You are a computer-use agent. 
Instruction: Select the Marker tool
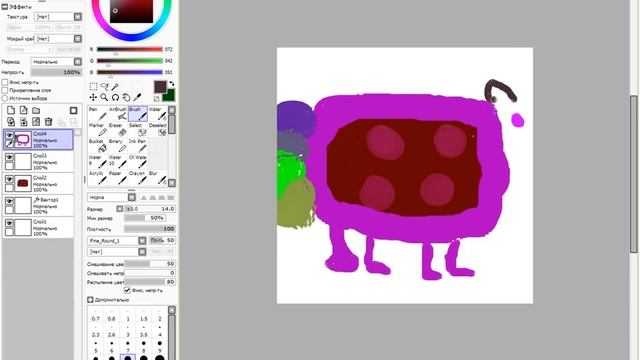click(98, 130)
